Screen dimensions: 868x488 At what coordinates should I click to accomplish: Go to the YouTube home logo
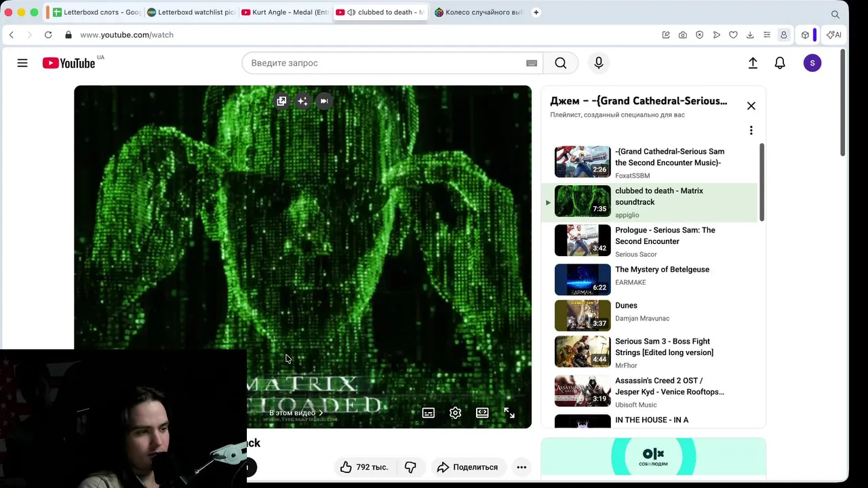[x=68, y=63]
